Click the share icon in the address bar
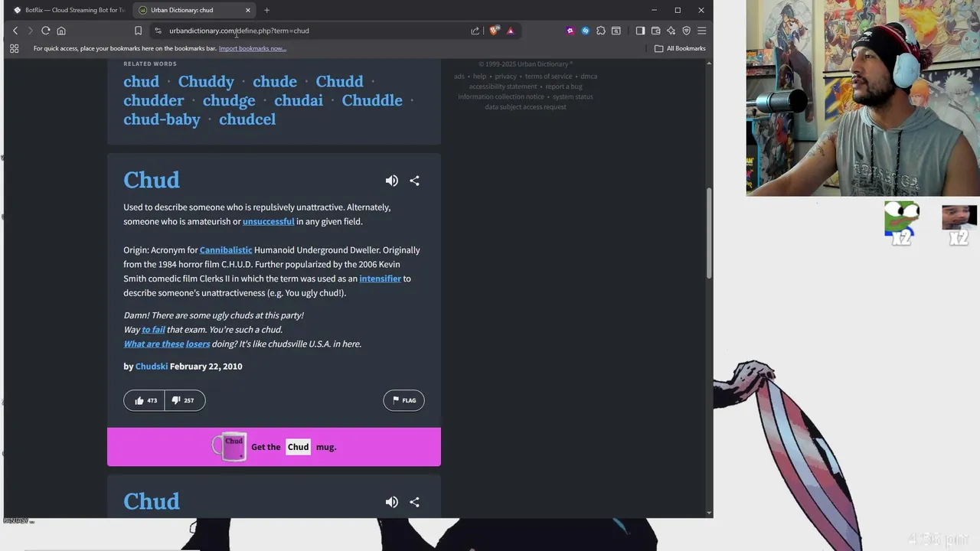Screen dimensions: 980x551 [475, 31]
